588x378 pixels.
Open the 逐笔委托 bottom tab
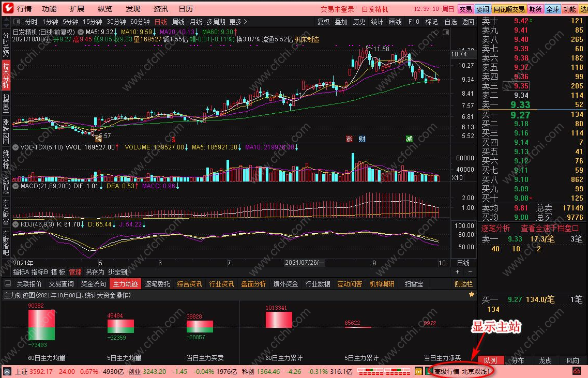157,284
